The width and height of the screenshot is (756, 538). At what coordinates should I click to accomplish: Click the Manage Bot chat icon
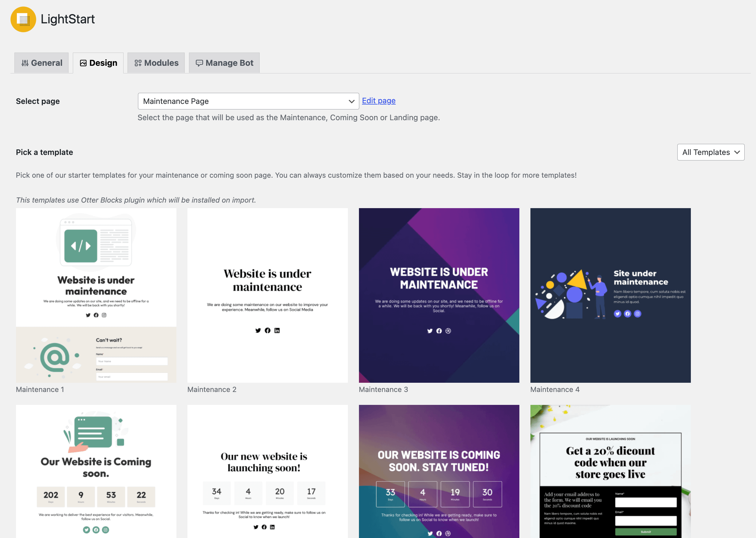pos(199,63)
